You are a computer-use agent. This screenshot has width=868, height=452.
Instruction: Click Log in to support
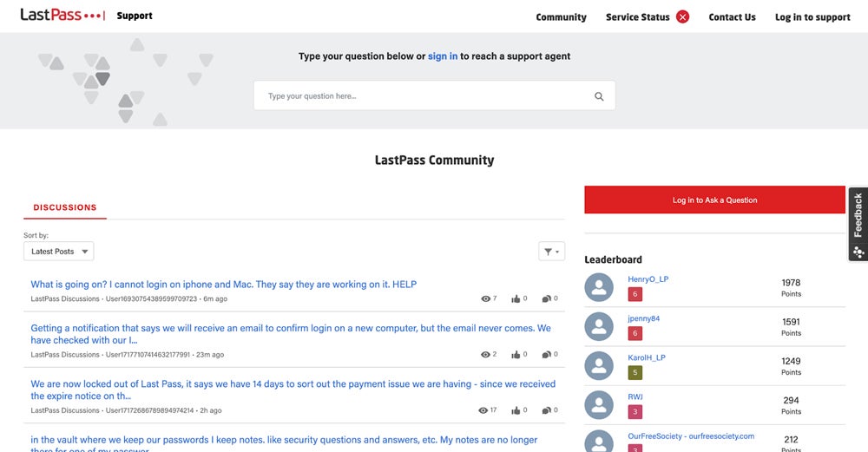tap(812, 17)
